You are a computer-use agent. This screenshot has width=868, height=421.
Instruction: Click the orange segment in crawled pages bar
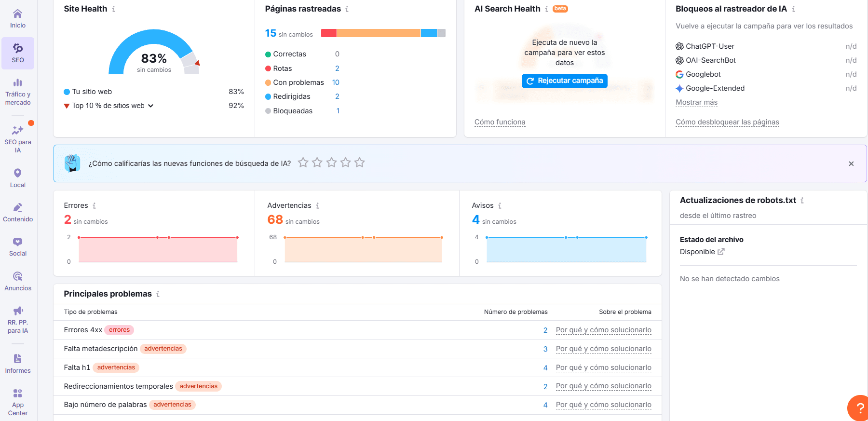coord(378,33)
